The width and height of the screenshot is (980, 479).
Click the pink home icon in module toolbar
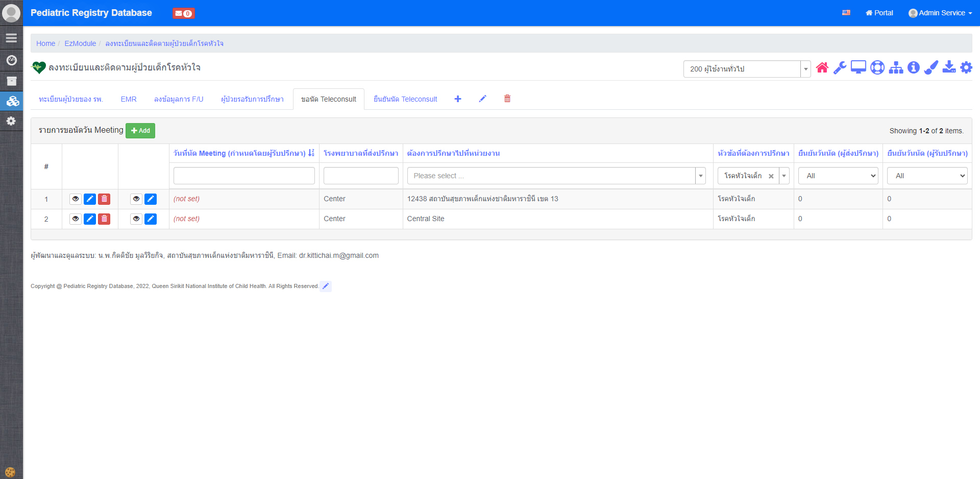[822, 68]
